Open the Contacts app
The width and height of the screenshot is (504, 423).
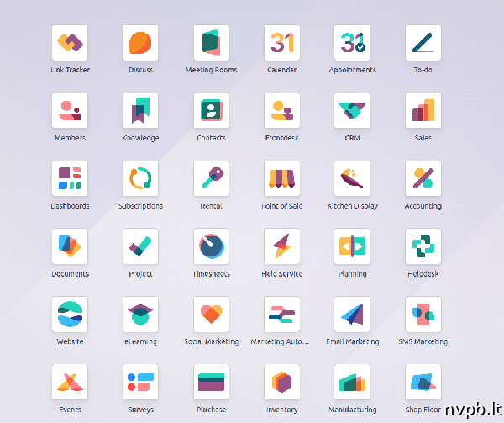(212, 110)
